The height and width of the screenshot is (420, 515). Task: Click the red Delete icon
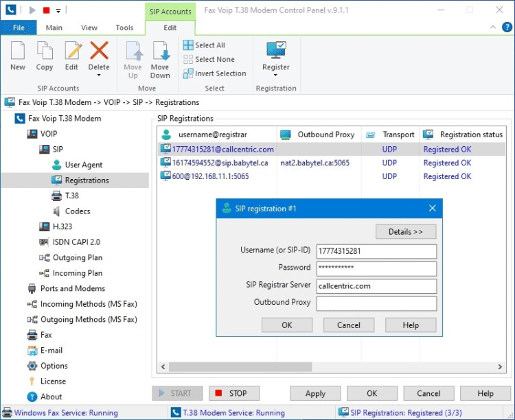click(x=99, y=51)
